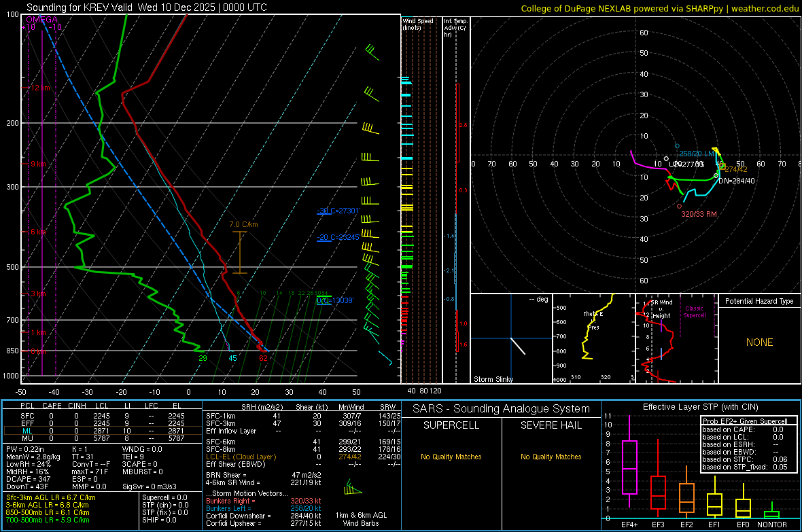Select the '3 km' height marker
The width and height of the screenshot is (802, 532).
pyautogui.click(x=37, y=294)
